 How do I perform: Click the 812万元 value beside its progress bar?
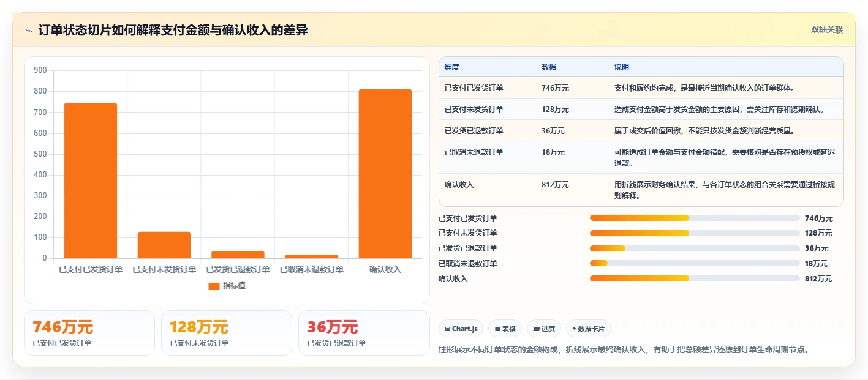tap(819, 279)
